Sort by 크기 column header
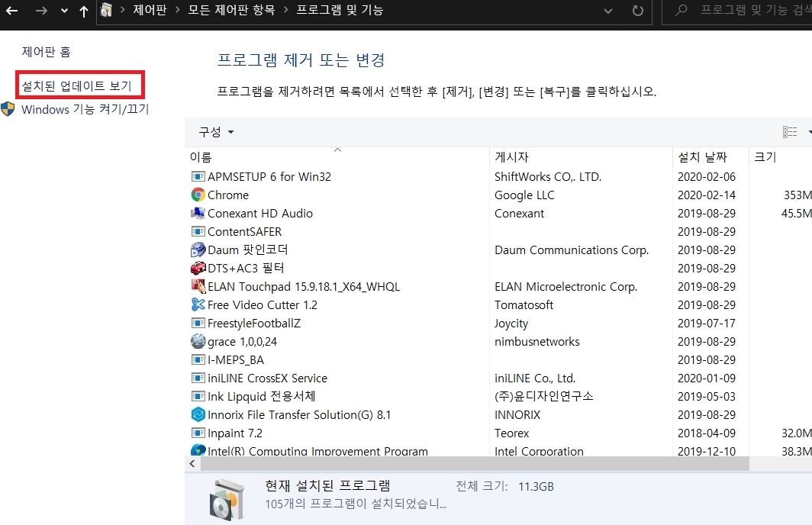 click(765, 157)
